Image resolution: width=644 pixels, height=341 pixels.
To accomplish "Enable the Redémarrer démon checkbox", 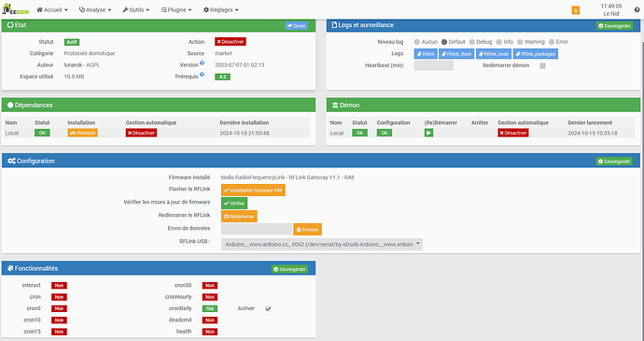I will 542,65.
